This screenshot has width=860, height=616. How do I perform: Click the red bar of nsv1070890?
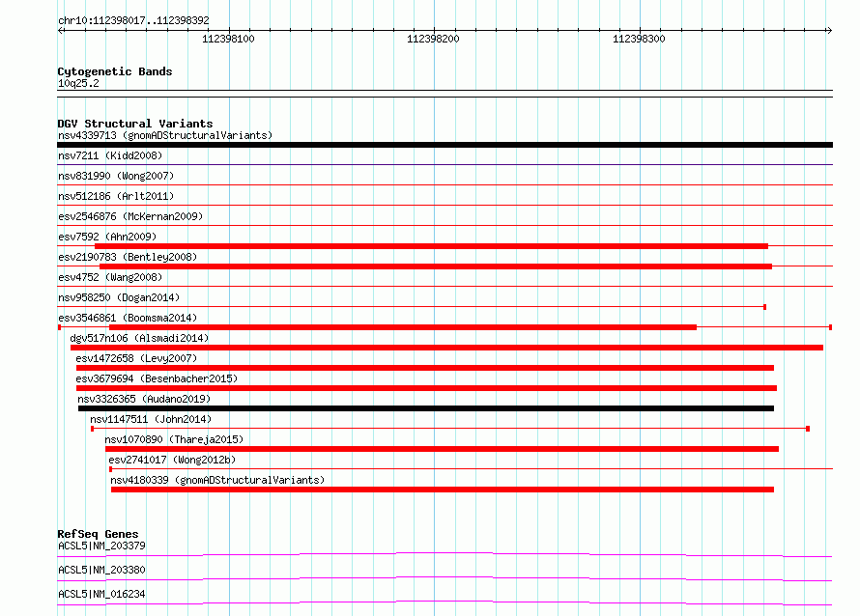tap(442, 449)
